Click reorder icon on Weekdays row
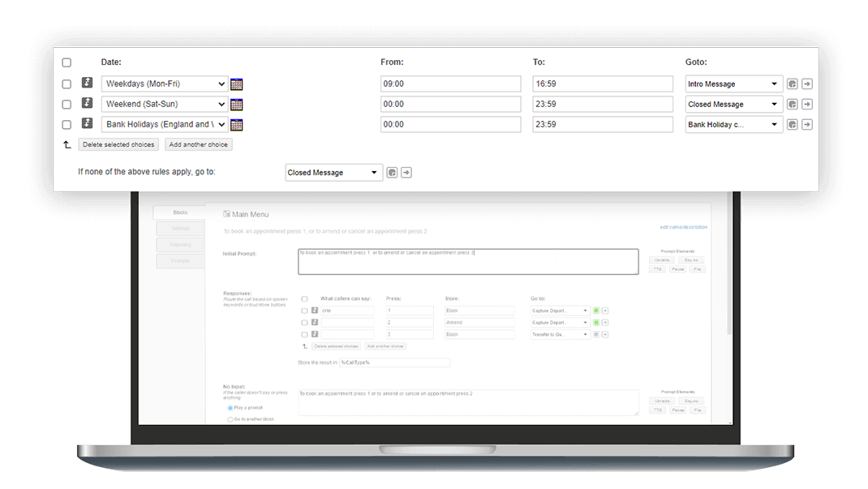The width and height of the screenshot is (868, 489). 88,83
